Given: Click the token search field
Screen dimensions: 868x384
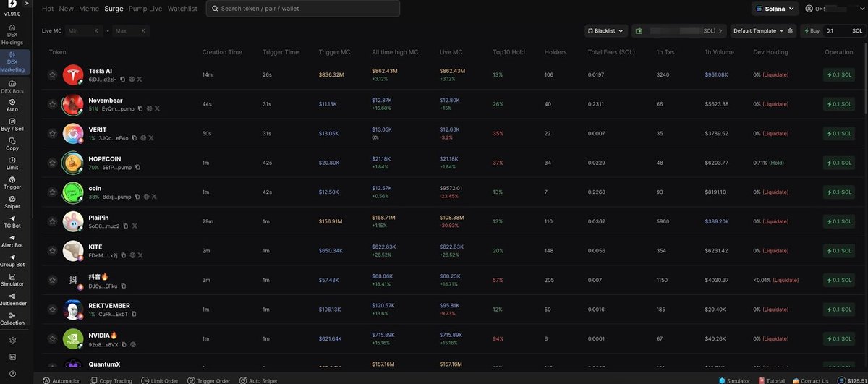Looking at the screenshot, I should coord(303,9).
